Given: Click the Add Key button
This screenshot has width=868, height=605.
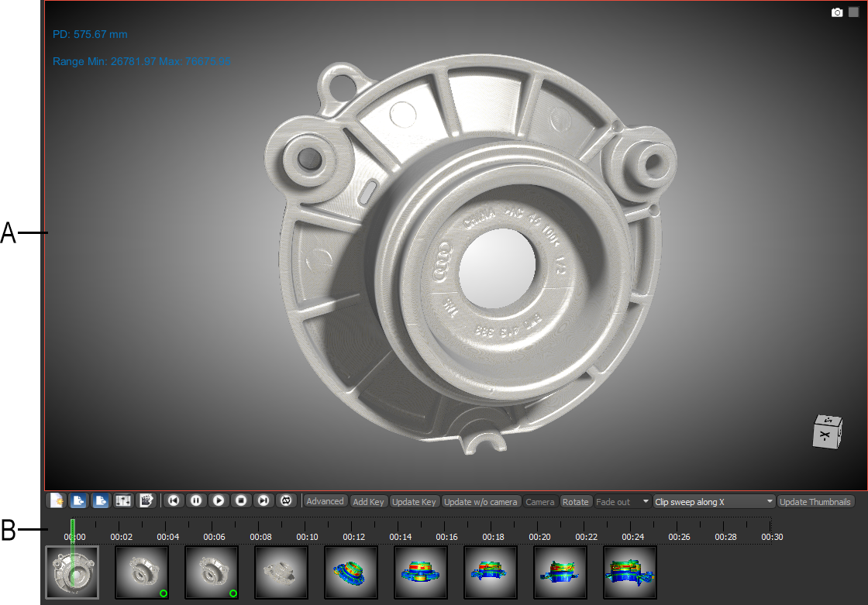Looking at the screenshot, I should click(368, 502).
